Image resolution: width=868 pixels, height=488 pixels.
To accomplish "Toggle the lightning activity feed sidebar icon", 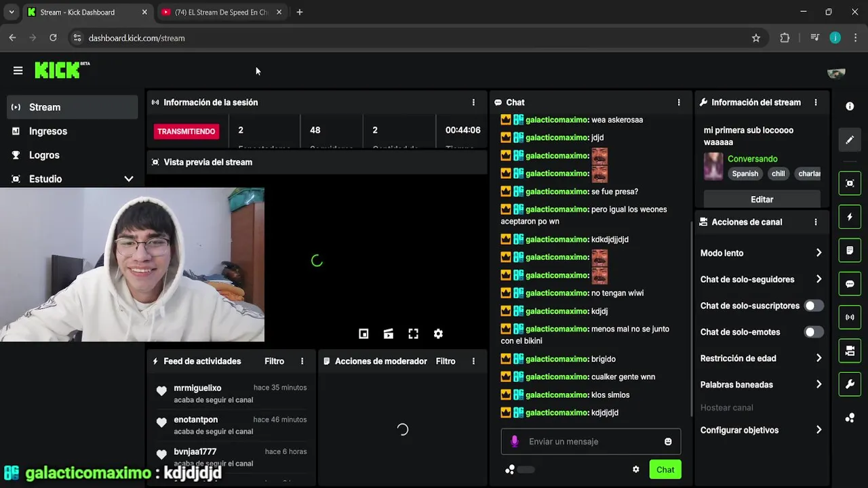I will pyautogui.click(x=850, y=217).
